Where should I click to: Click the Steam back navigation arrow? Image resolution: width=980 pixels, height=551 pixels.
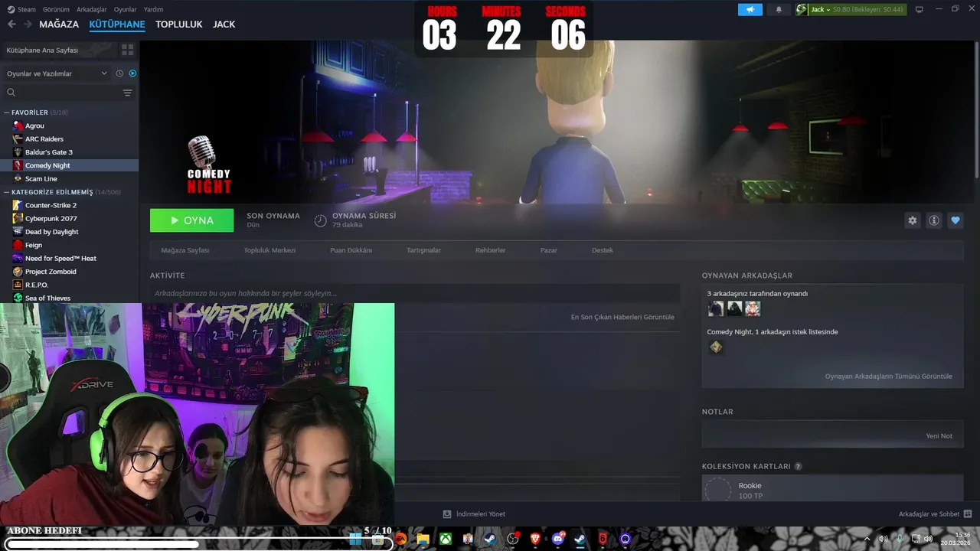11,24
